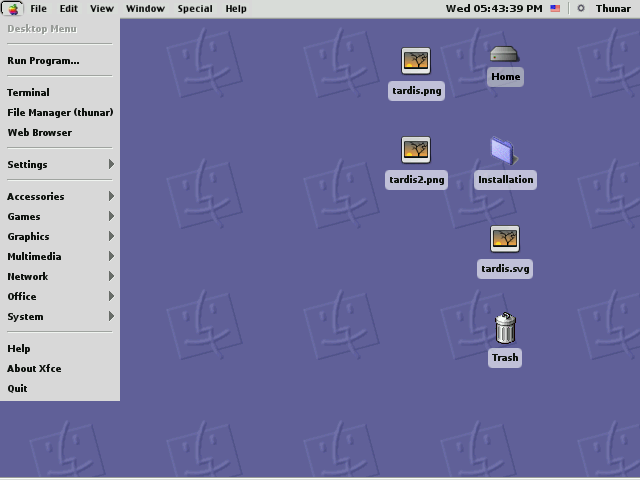Click the tardis2.png file name label
The width and height of the screenshot is (640, 480).
[x=416, y=180]
